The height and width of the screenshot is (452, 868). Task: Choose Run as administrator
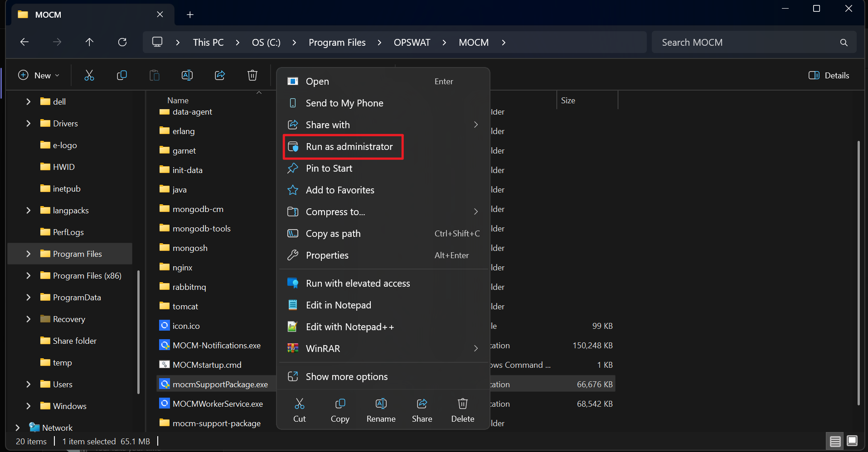coord(343,147)
